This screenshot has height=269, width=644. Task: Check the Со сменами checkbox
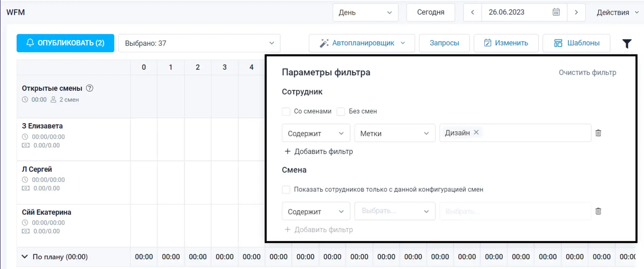286,111
